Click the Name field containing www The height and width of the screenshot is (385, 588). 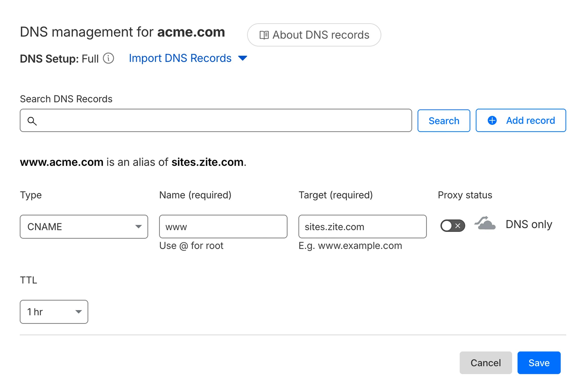coord(223,227)
